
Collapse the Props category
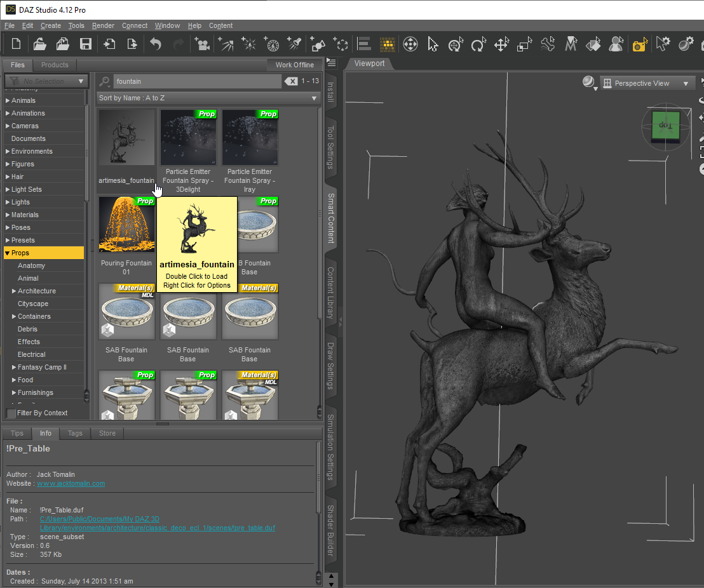[x=7, y=253]
